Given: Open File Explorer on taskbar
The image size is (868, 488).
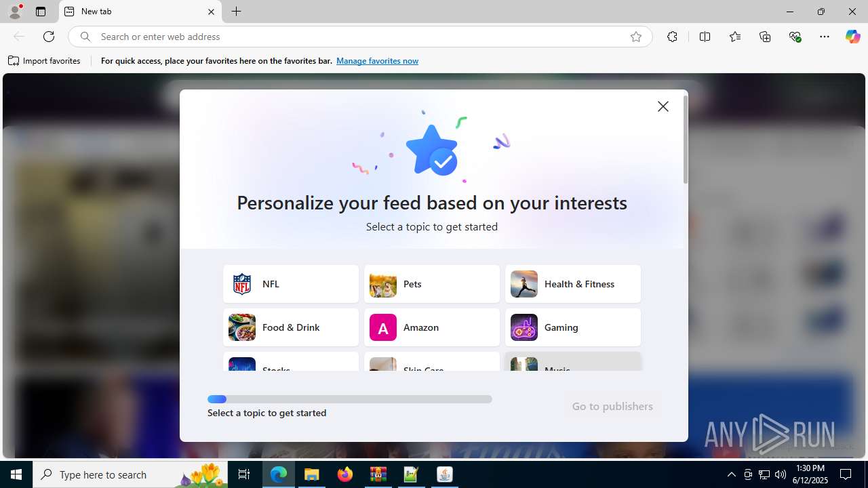Looking at the screenshot, I should (312, 474).
